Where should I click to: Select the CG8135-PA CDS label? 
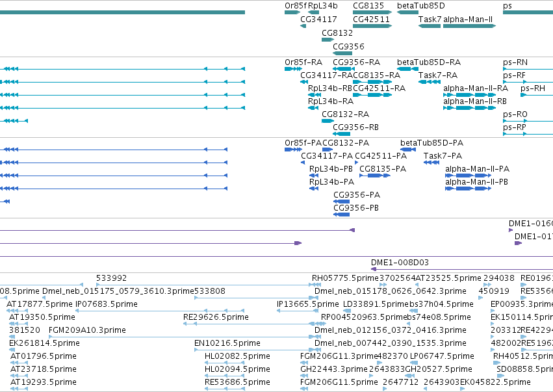click(383, 169)
